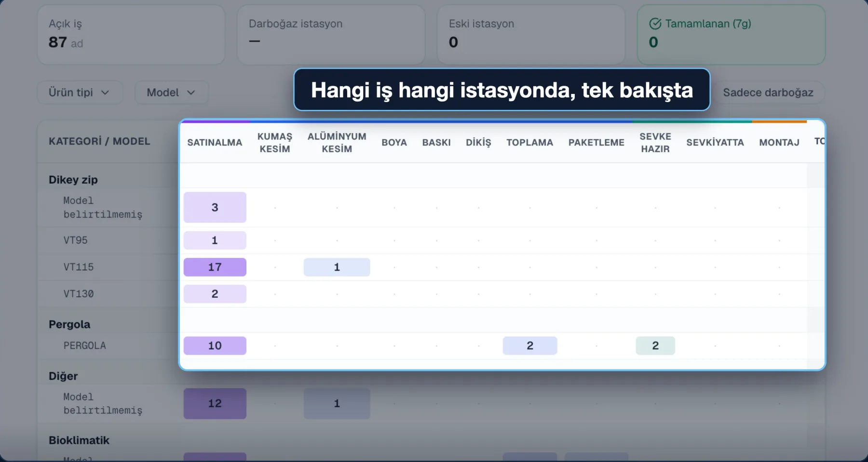
Task: Open the Eski istasyon summary card
Action: (531, 35)
